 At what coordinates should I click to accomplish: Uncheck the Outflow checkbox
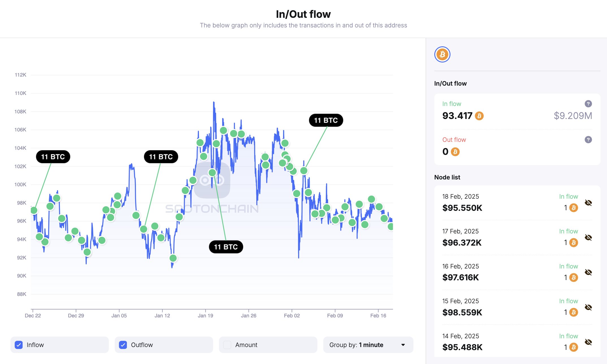pyautogui.click(x=123, y=345)
